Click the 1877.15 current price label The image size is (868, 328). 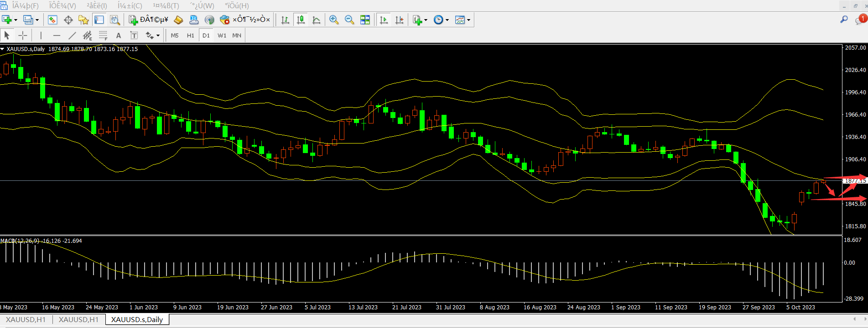pyautogui.click(x=855, y=181)
